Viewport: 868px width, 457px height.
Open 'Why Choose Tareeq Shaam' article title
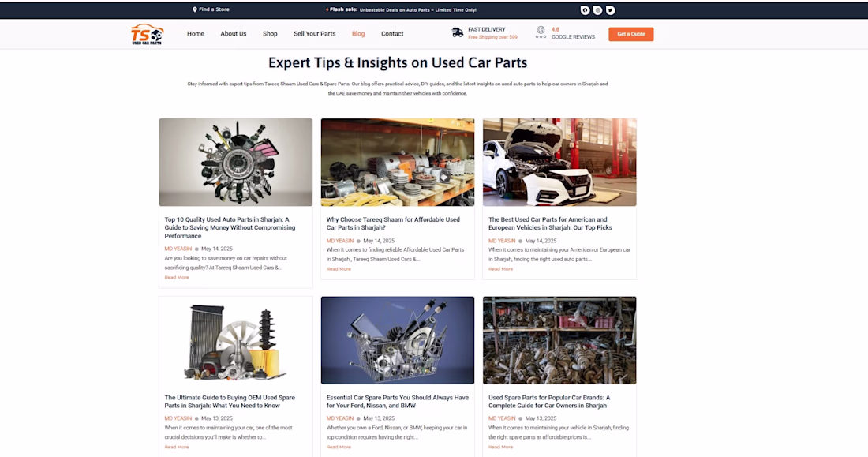pos(393,223)
